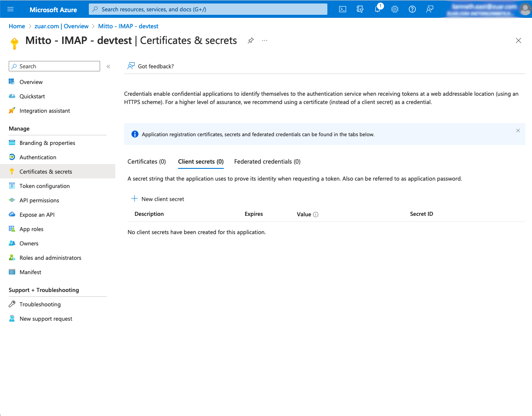The image size is (532, 416).
Task: Click the Support + Troubleshooting heading
Action: (44, 290)
